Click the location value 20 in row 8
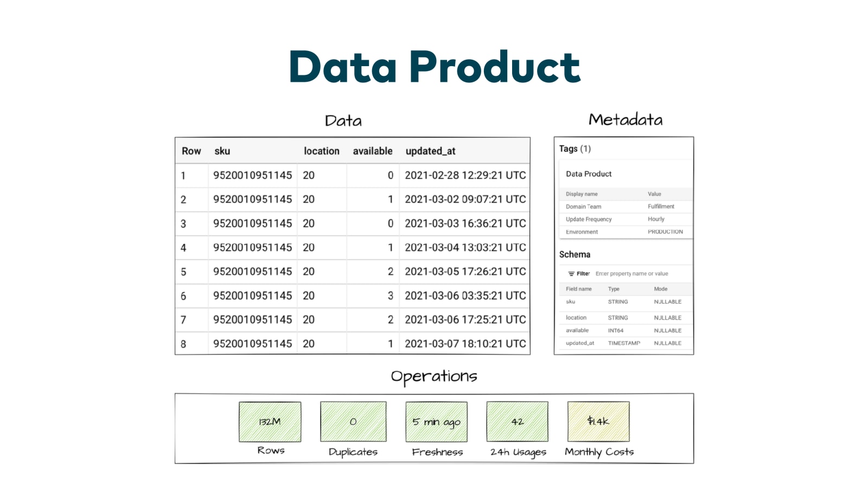This screenshot has width=868, height=488. (x=309, y=344)
